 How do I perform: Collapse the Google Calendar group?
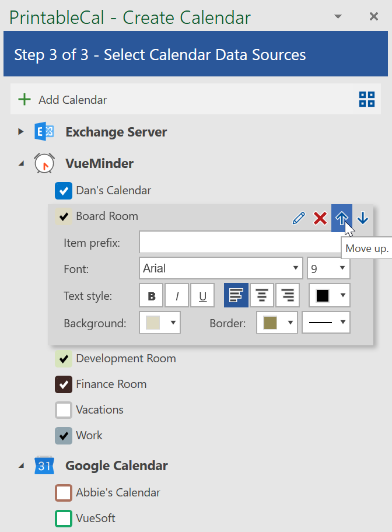21,466
